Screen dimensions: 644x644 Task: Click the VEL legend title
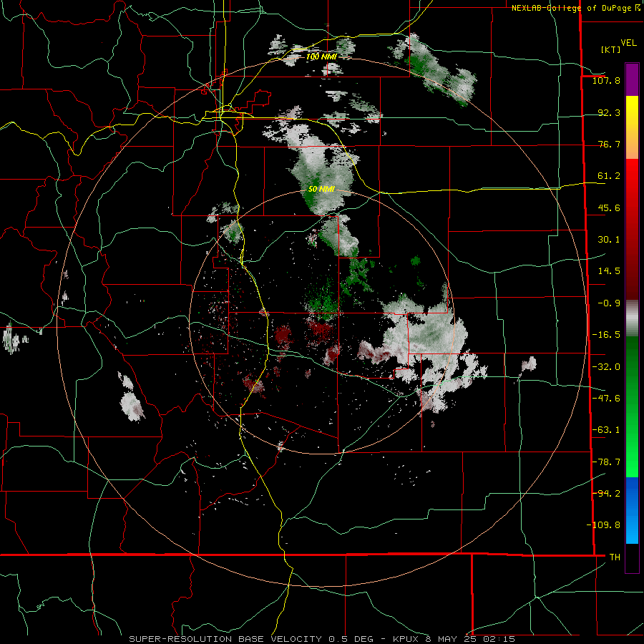628,42
